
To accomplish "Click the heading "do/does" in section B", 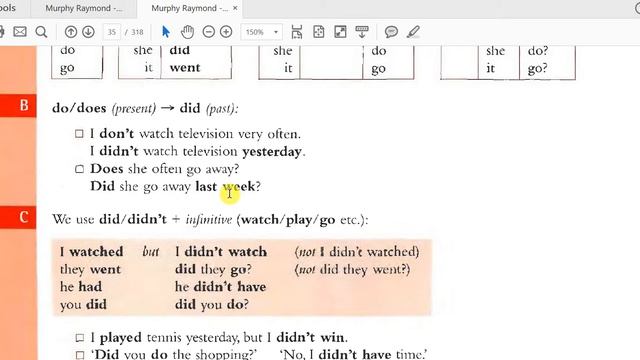I will 79,108.
